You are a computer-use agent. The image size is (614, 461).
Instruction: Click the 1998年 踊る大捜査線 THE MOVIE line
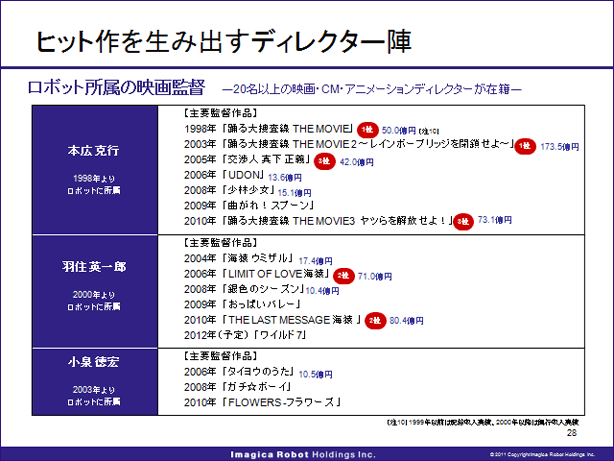click(x=269, y=129)
